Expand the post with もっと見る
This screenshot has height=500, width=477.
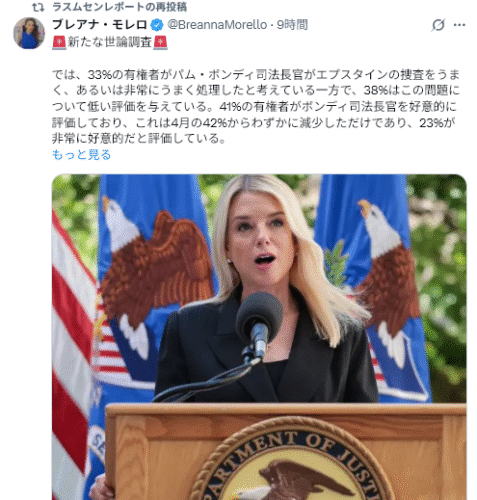(x=82, y=155)
